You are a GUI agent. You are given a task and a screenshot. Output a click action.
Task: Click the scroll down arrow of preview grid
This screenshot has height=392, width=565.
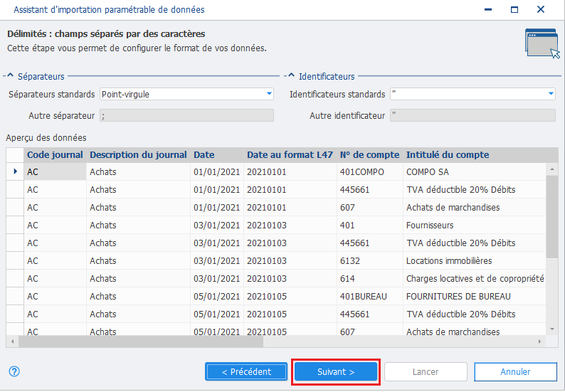tap(552, 329)
